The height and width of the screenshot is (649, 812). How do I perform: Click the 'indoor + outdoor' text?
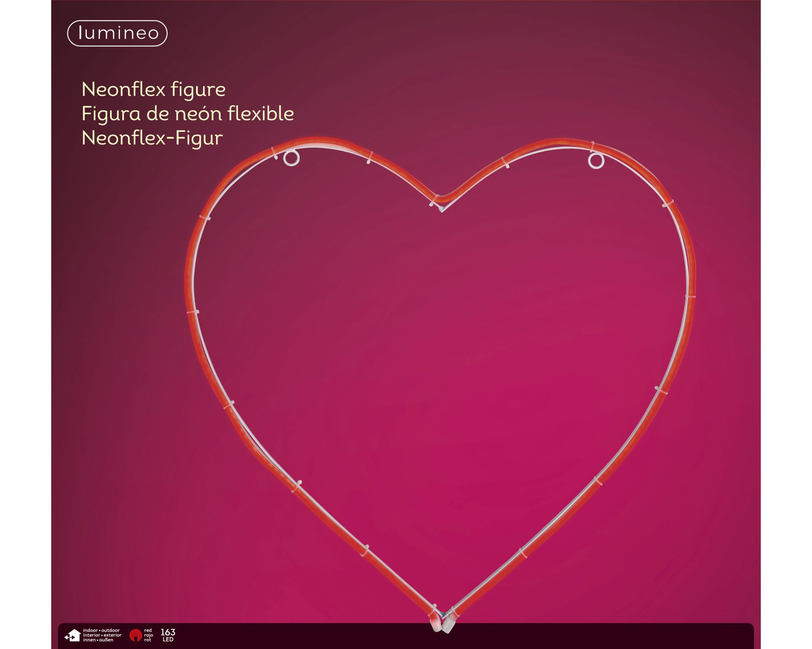101,630
